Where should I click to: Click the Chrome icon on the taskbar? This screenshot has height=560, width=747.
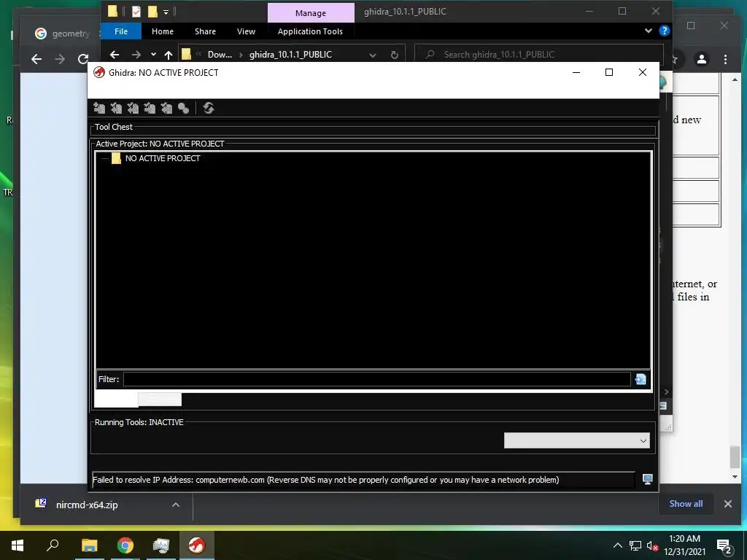125,545
